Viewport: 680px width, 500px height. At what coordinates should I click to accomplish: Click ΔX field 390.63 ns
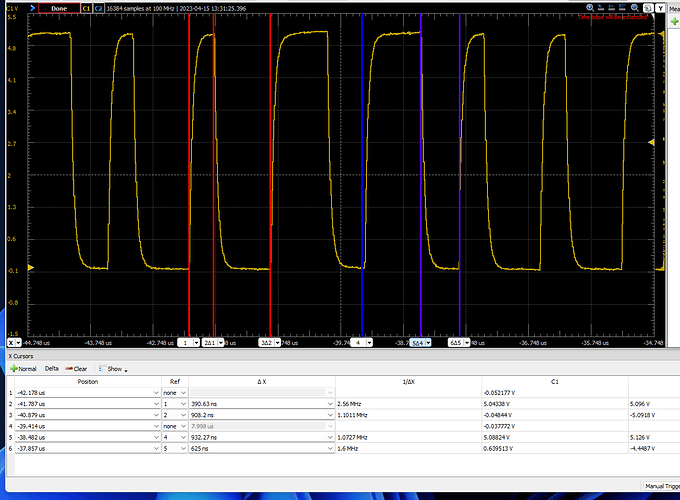pos(262,404)
